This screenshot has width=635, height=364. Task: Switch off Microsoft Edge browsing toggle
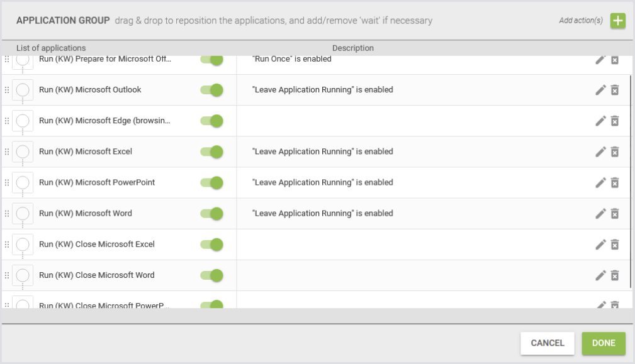(x=212, y=121)
